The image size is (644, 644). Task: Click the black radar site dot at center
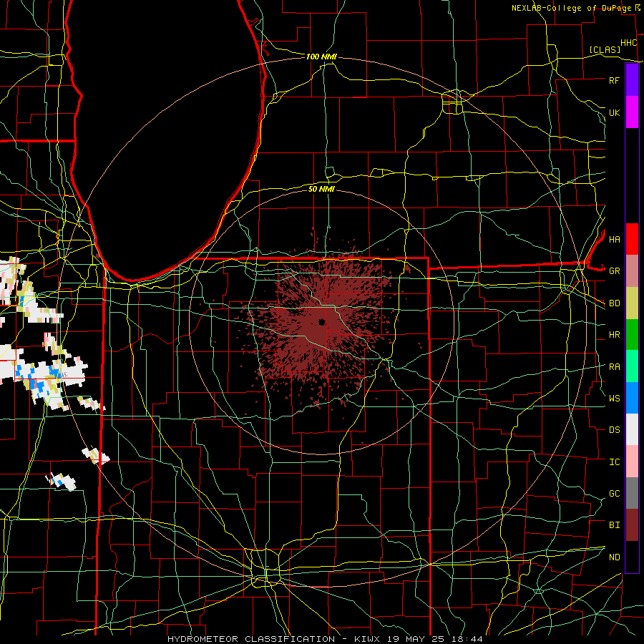[x=321, y=321]
